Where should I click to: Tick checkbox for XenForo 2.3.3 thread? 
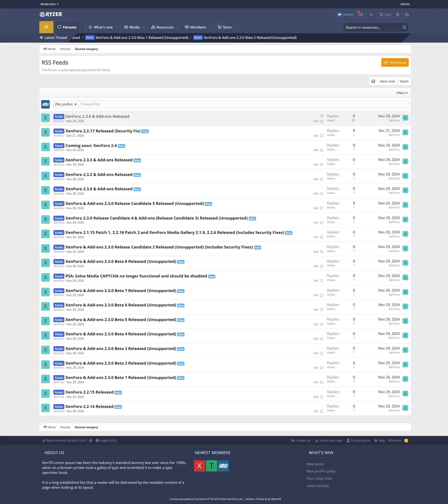click(322, 165)
